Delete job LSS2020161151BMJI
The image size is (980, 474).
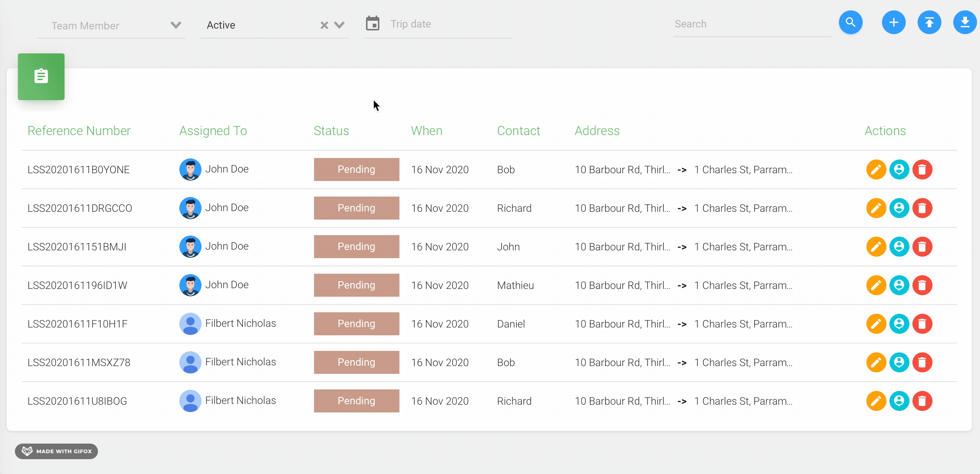pyautogui.click(x=922, y=247)
